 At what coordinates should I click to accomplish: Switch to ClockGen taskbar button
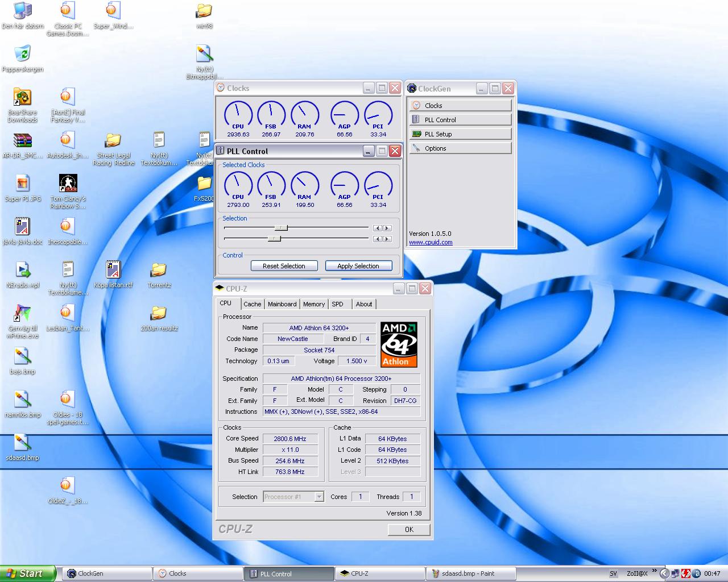[x=107, y=573]
